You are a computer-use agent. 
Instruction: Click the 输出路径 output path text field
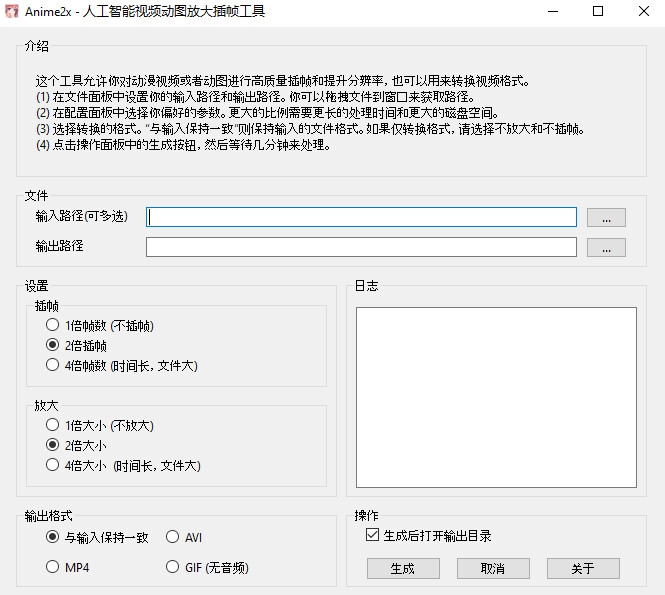click(361, 247)
